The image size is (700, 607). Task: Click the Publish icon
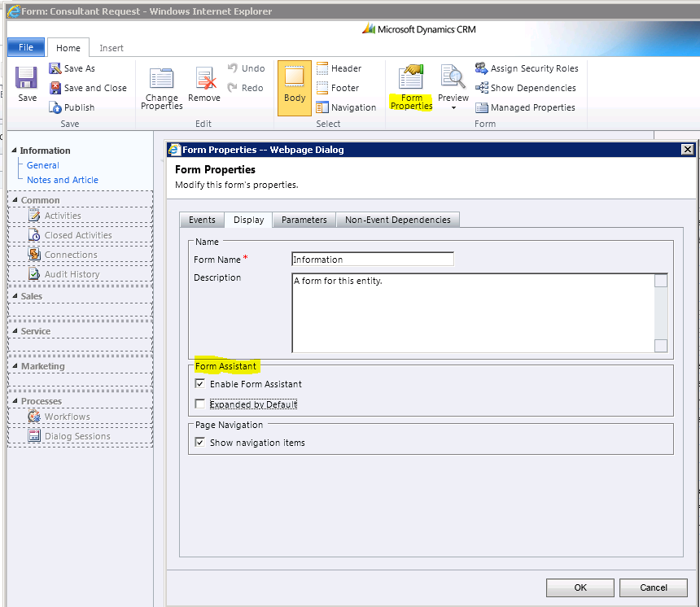[55, 107]
